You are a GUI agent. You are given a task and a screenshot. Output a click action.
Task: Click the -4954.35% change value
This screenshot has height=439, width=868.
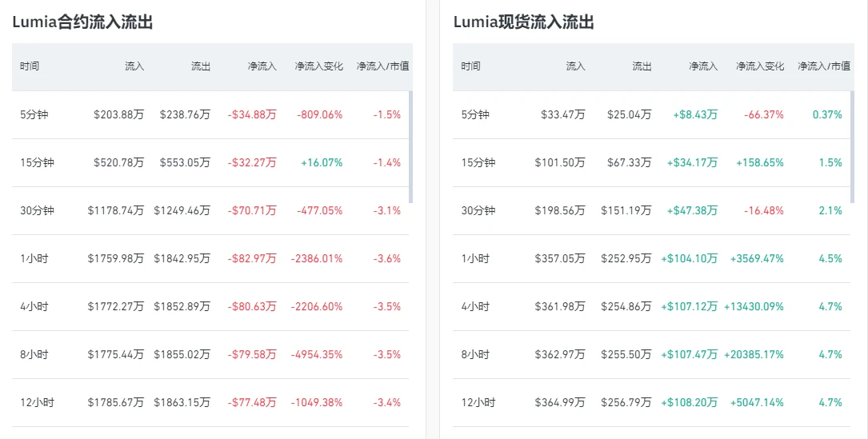[317, 354]
